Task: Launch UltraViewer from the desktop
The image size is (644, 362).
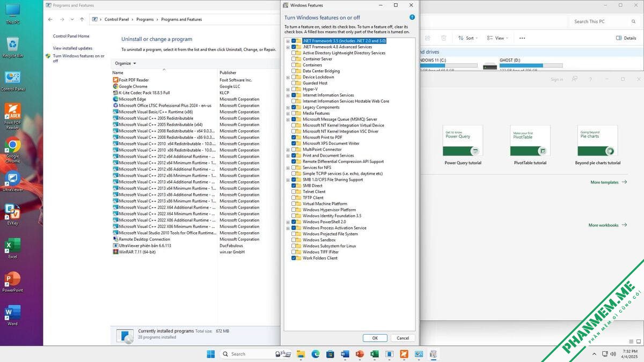Action: click(12, 182)
